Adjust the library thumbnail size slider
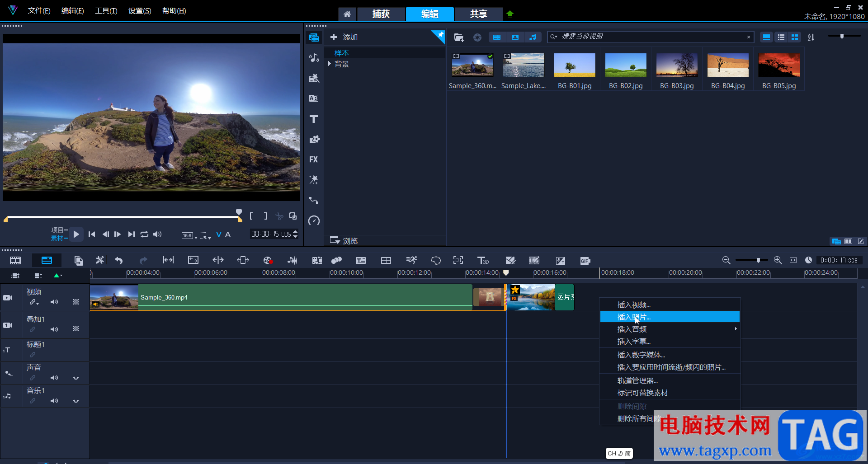This screenshot has width=868, height=464. click(842, 36)
